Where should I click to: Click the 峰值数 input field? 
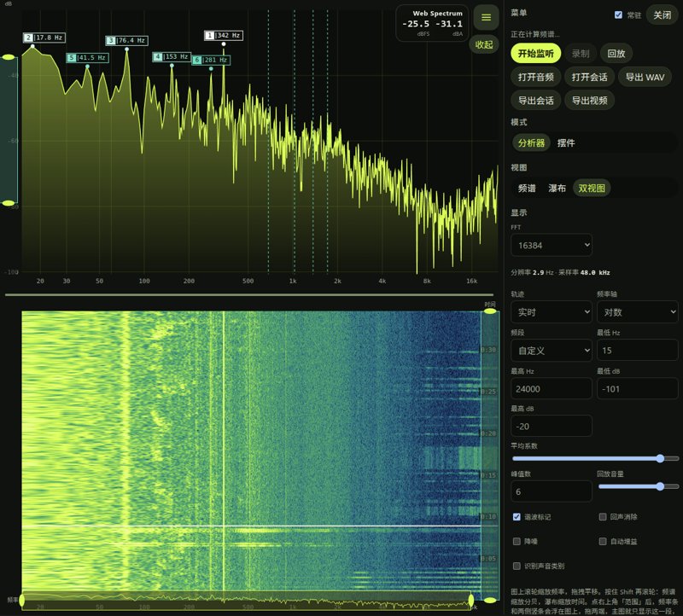[x=551, y=491]
